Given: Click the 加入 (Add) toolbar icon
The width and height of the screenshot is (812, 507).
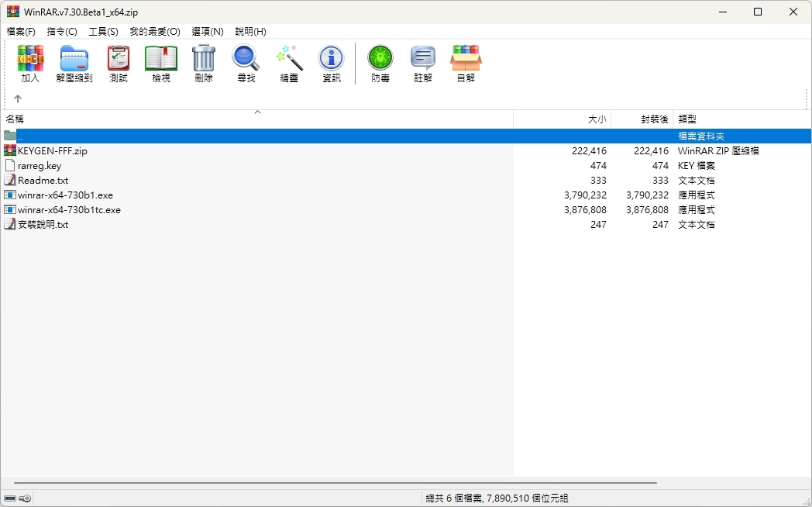Looking at the screenshot, I should click(x=30, y=64).
